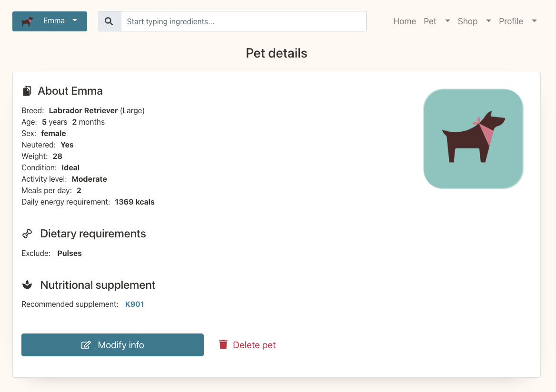Select the Pet menu label
Image resolution: width=556 pixels, height=392 pixels.
(x=430, y=21)
